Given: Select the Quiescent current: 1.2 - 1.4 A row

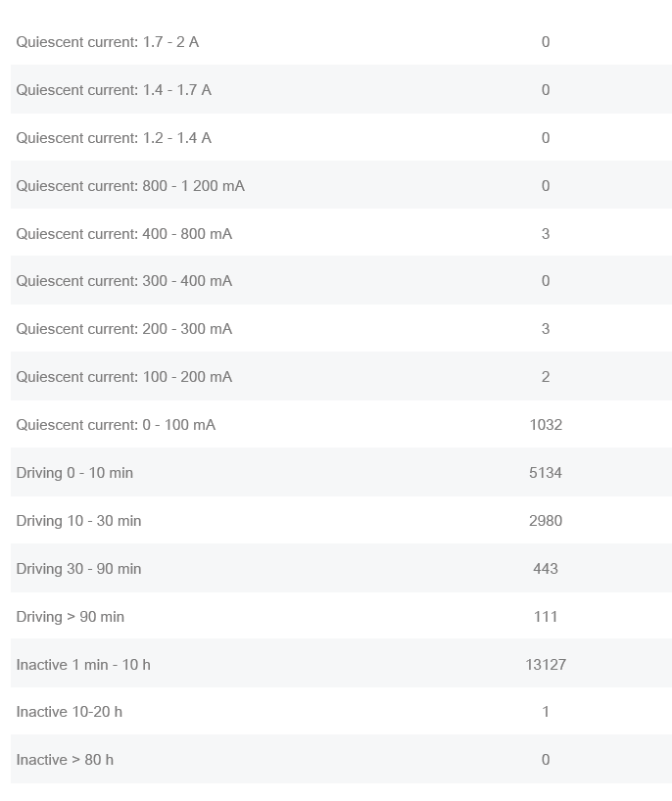Looking at the screenshot, I should pos(341,137).
